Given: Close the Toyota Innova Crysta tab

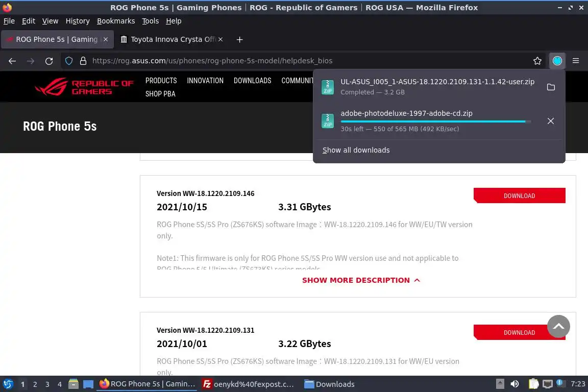Looking at the screenshot, I should pos(220,39).
